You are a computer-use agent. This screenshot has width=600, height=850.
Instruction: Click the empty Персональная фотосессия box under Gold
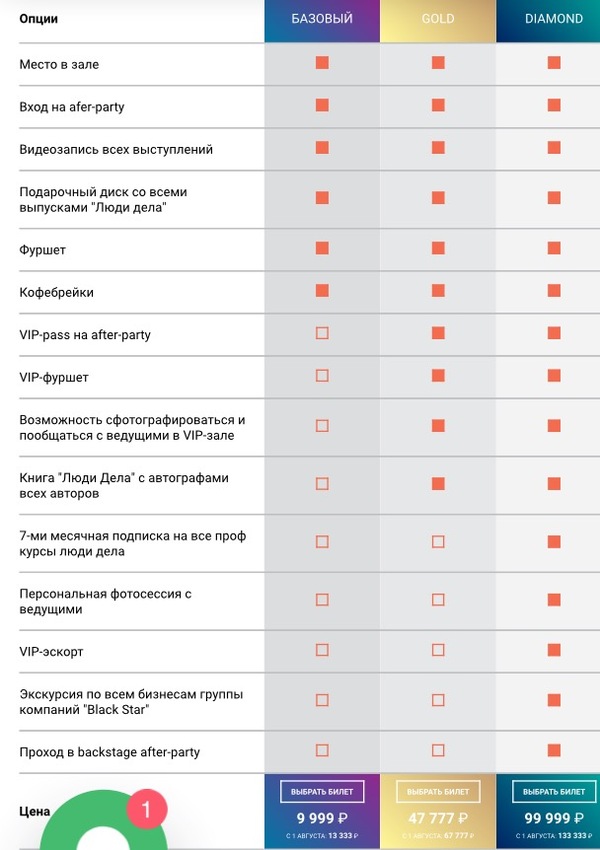pos(438,600)
